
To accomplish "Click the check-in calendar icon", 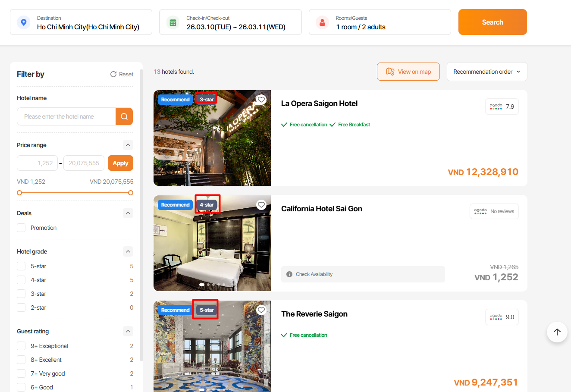I will coord(173,22).
